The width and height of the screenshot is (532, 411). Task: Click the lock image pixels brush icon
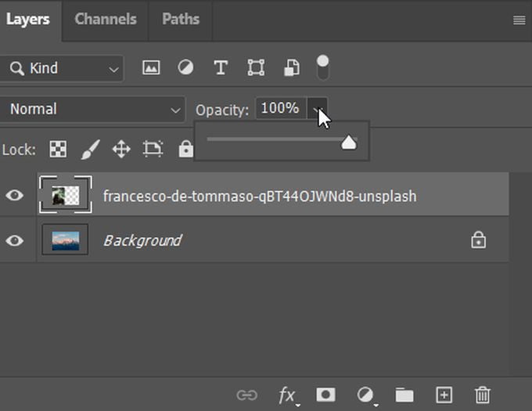coord(90,149)
